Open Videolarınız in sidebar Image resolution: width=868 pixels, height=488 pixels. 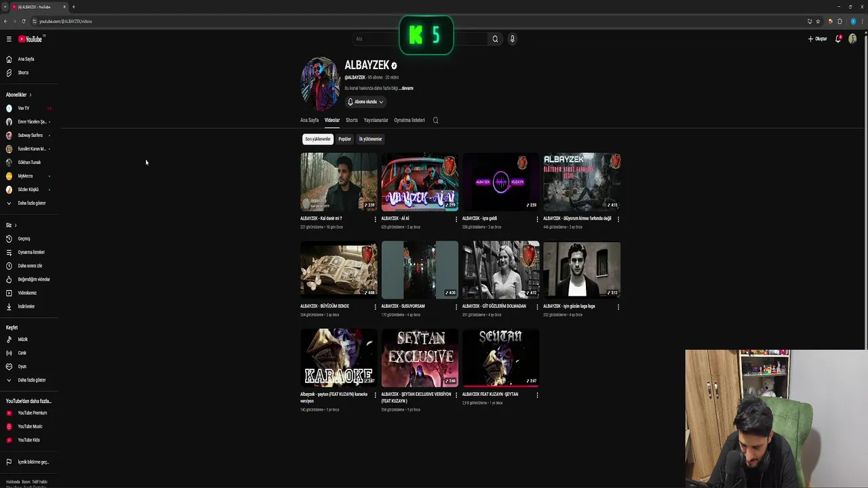point(27,293)
